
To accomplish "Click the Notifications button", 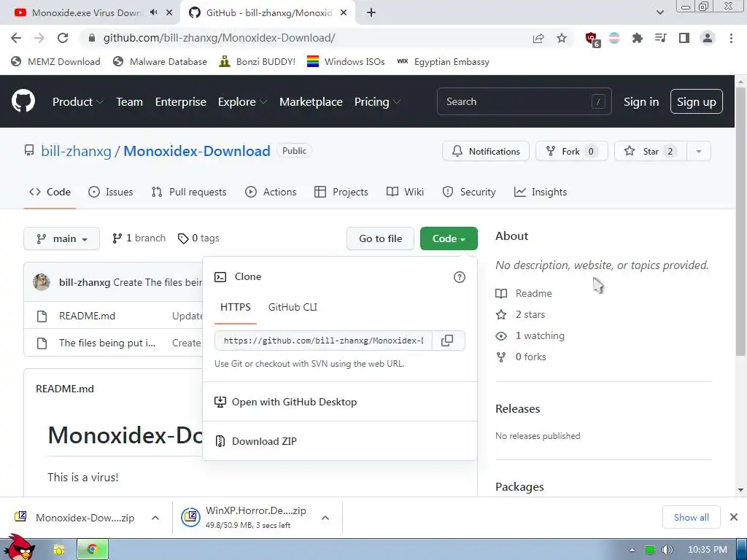I will 485,152.
